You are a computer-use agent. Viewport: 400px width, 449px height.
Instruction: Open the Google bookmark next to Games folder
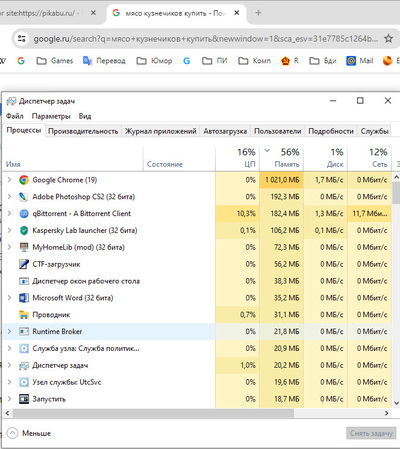pyautogui.click(x=21, y=61)
